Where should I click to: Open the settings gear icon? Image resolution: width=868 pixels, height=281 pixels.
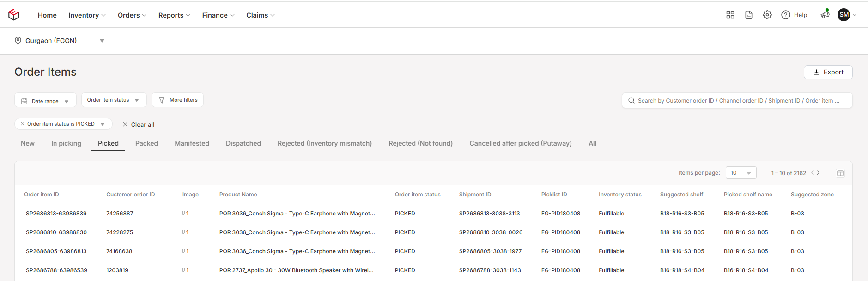pos(767,15)
